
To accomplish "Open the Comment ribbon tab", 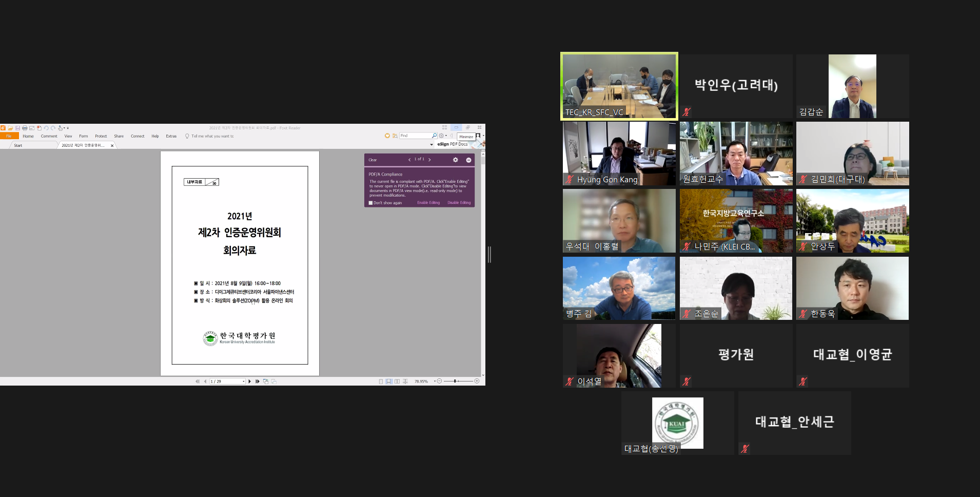I will pos(49,136).
